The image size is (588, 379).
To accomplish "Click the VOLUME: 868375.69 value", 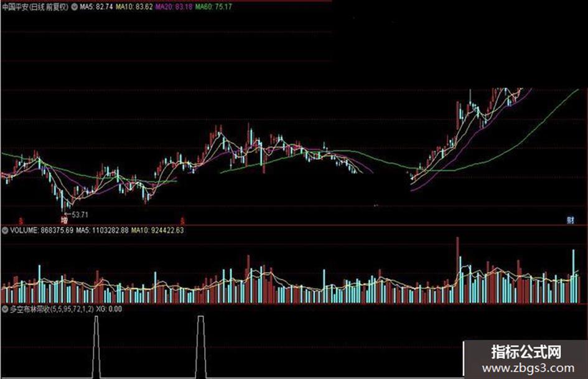I will coord(42,230).
